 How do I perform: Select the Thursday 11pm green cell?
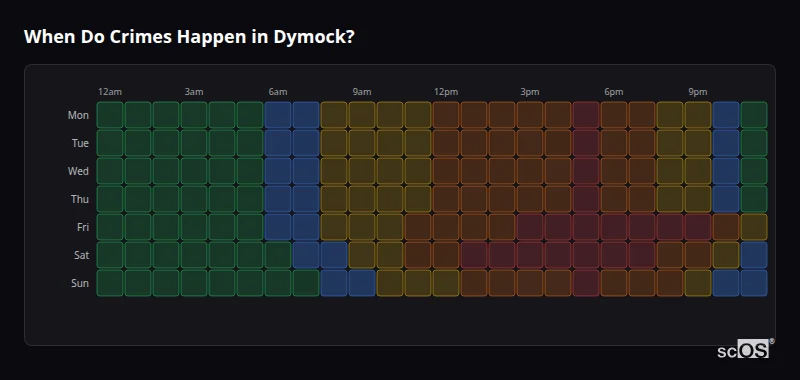754,199
